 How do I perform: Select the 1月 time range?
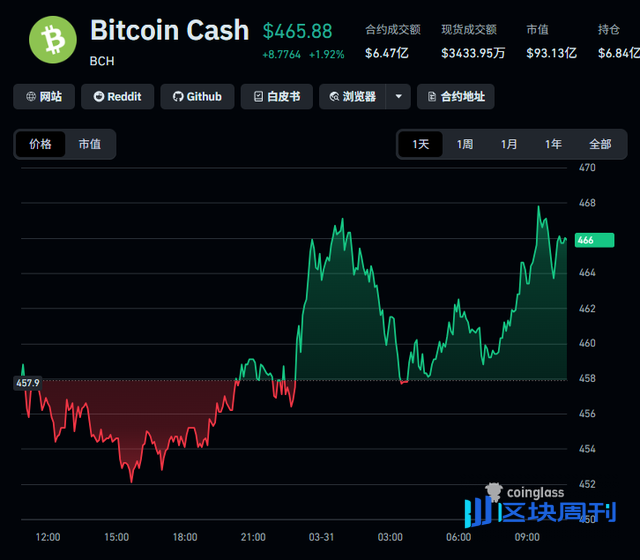509,144
